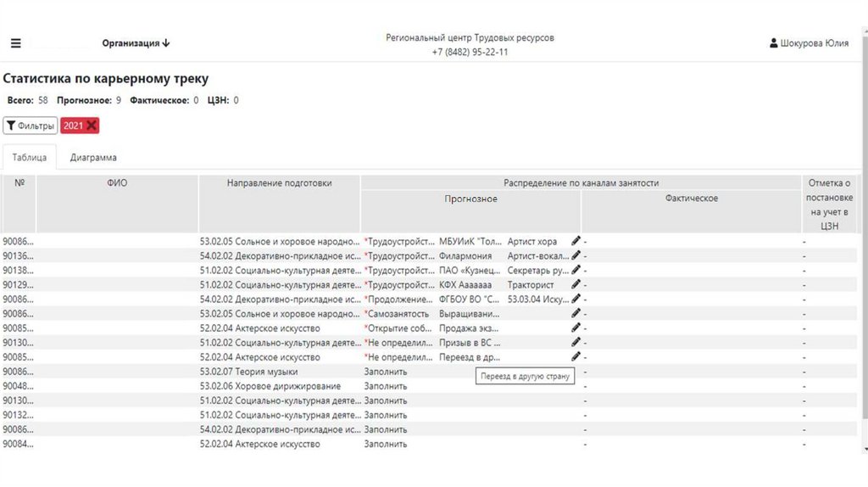Click edit pencil for Тракторист row
Screen dimensions: 868x487
[576, 284]
